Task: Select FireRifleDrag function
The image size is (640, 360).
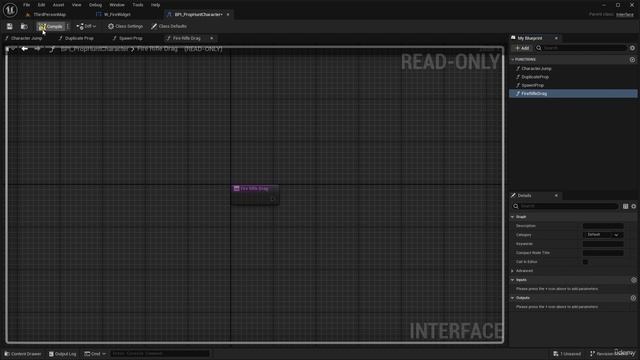Action: point(573,93)
